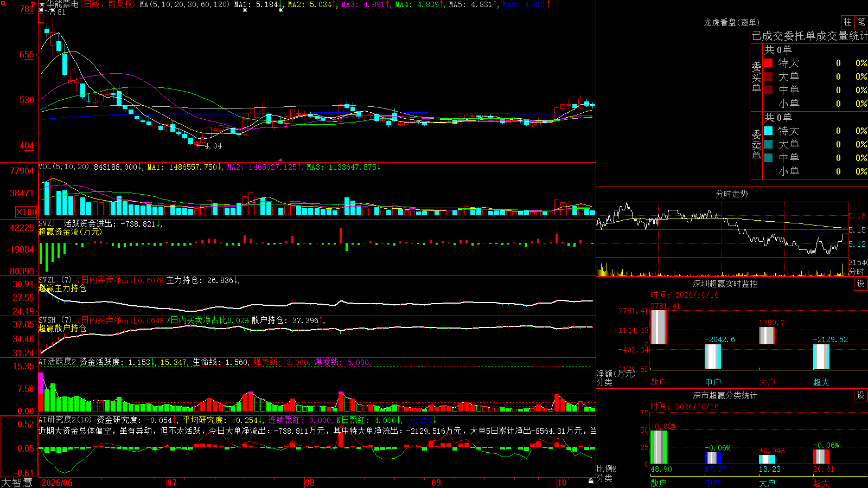
Task: Click the (日线, 前复权) period label
Action: (108, 4)
